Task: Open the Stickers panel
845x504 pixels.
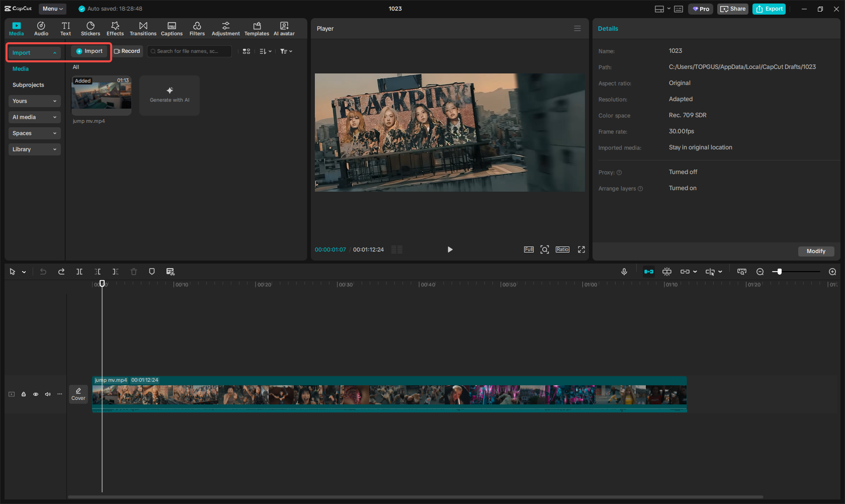Action: tap(91, 28)
